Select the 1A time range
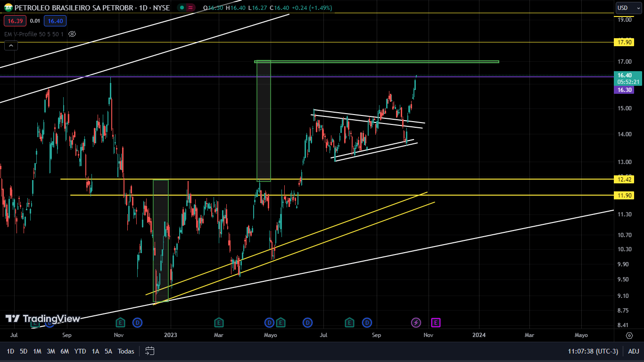Image resolution: width=644 pixels, height=362 pixels. pos(95,351)
